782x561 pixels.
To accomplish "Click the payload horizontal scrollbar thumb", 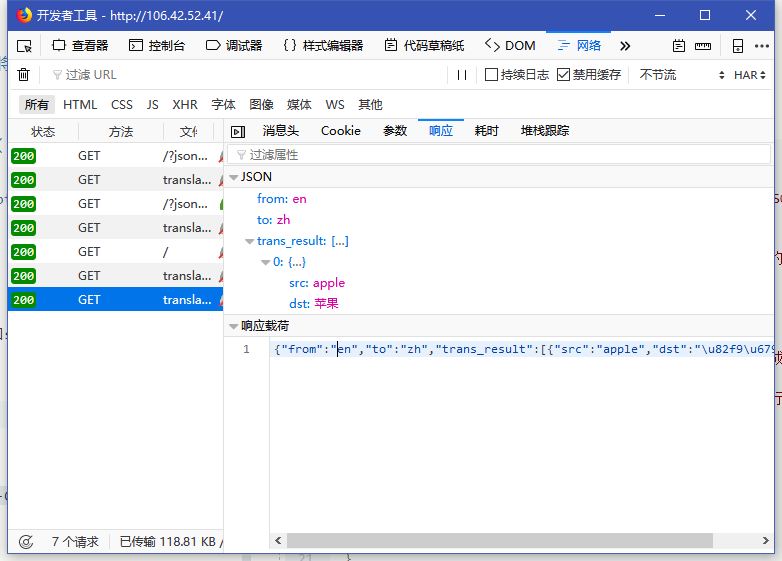I will pyautogui.click(x=500, y=541).
